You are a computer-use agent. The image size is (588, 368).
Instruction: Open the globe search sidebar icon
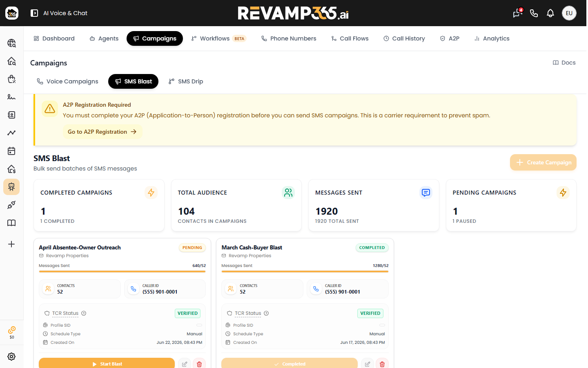coord(11,43)
